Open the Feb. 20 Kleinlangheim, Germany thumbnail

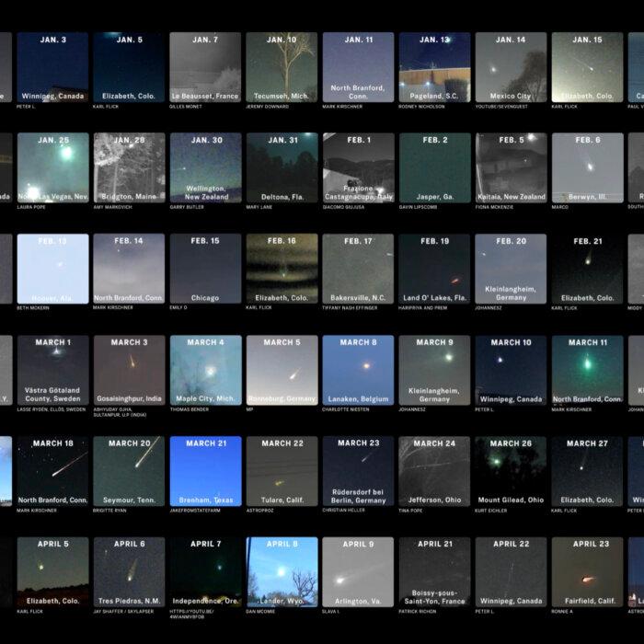pos(511,269)
